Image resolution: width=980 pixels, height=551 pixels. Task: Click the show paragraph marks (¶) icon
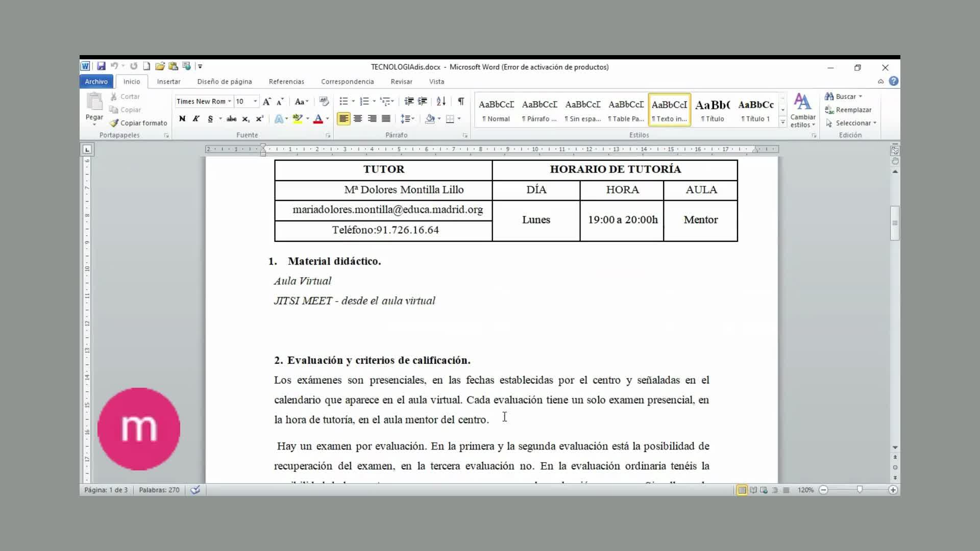coord(461,101)
